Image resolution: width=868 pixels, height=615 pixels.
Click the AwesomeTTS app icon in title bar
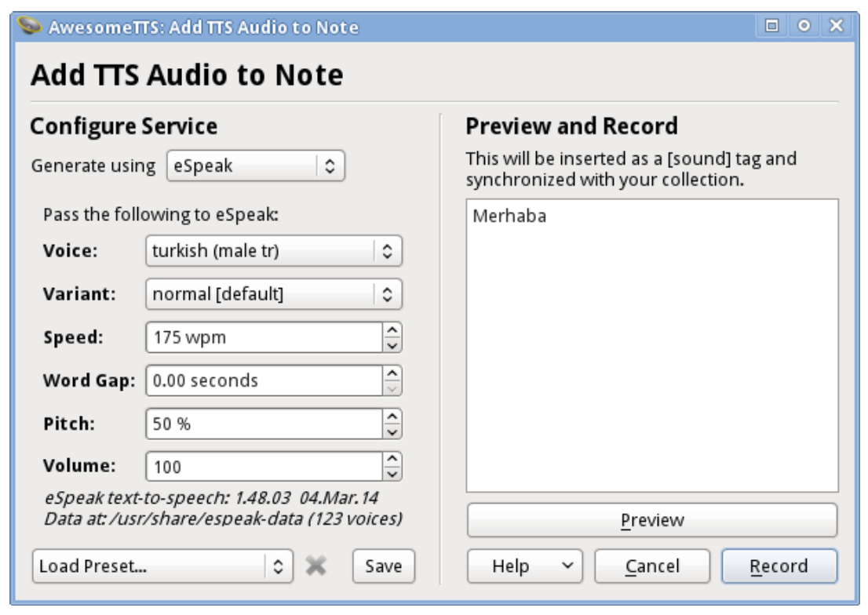tap(29, 26)
